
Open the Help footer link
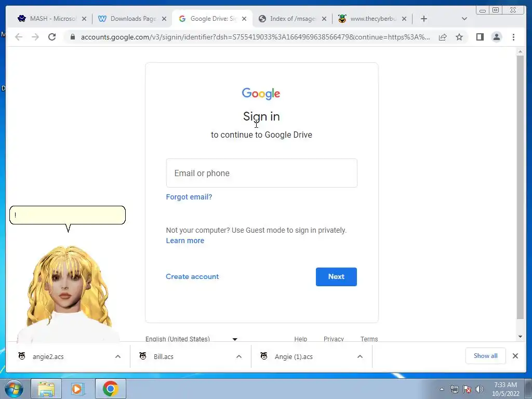pyautogui.click(x=301, y=339)
